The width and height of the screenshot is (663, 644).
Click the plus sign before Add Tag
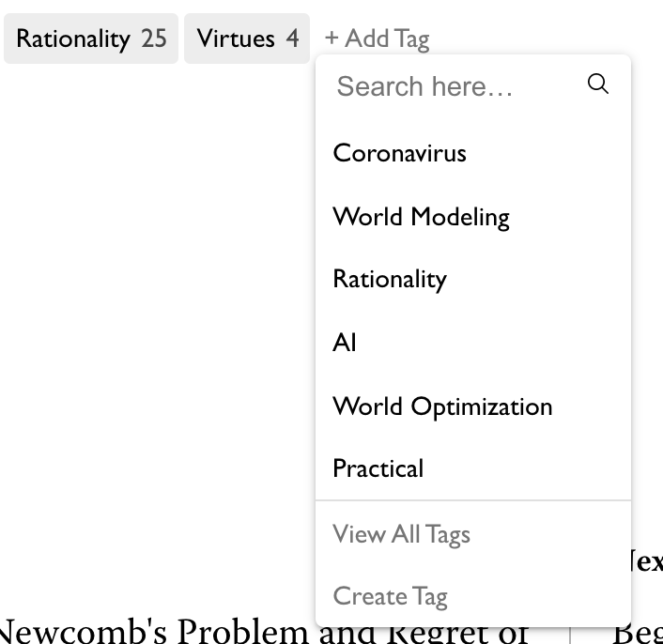click(x=331, y=38)
